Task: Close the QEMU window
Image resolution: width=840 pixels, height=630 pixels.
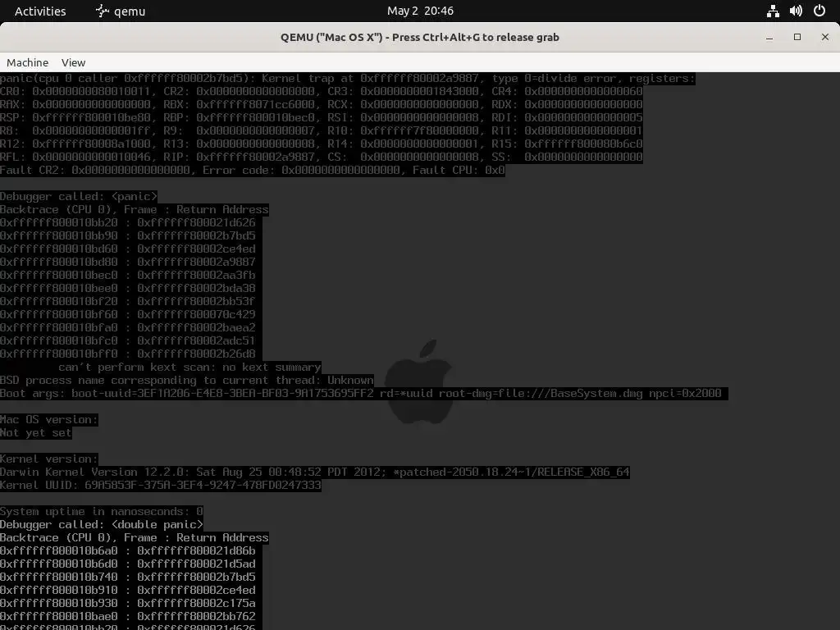Action: (x=825, y=37)
